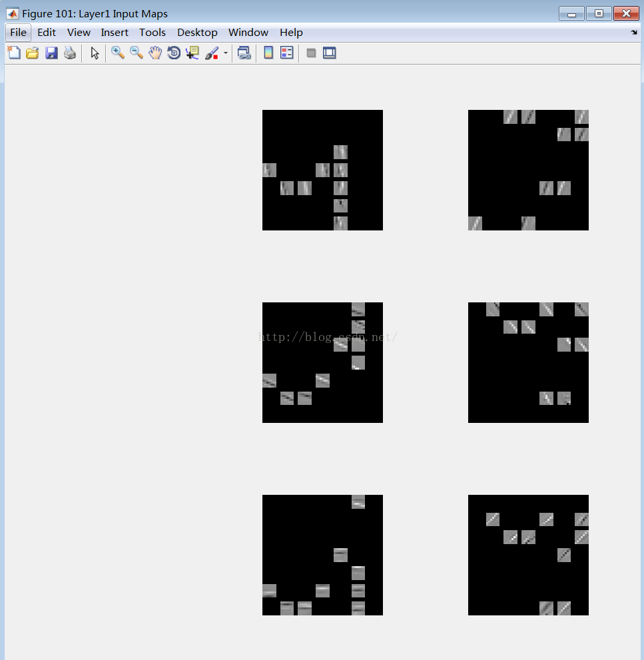Viewport: 644px width, 660px height.
Task: Open the Tools menu
Action: tap(153, 33)
